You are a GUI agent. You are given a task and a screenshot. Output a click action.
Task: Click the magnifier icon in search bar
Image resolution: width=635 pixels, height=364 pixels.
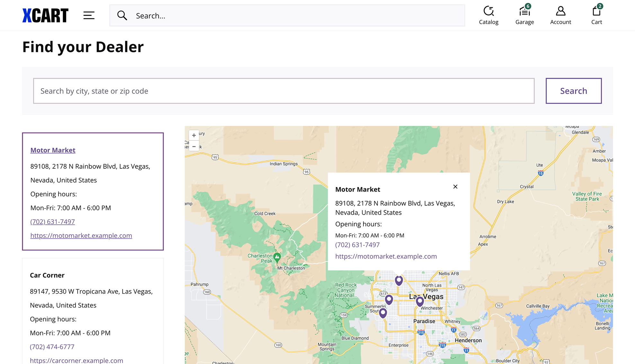pyautogui.click(x=122, y=15)
